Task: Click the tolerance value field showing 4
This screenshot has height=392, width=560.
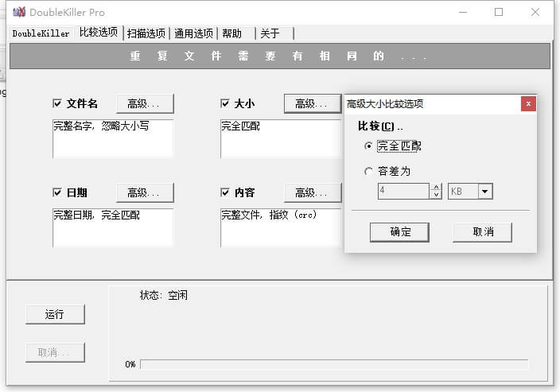Action: point(403,191)
